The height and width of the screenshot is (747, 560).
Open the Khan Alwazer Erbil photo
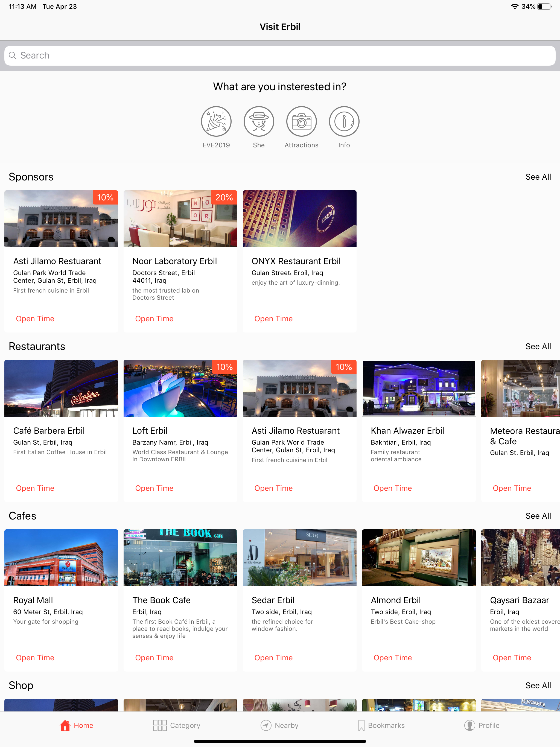[x=419, y=388]
